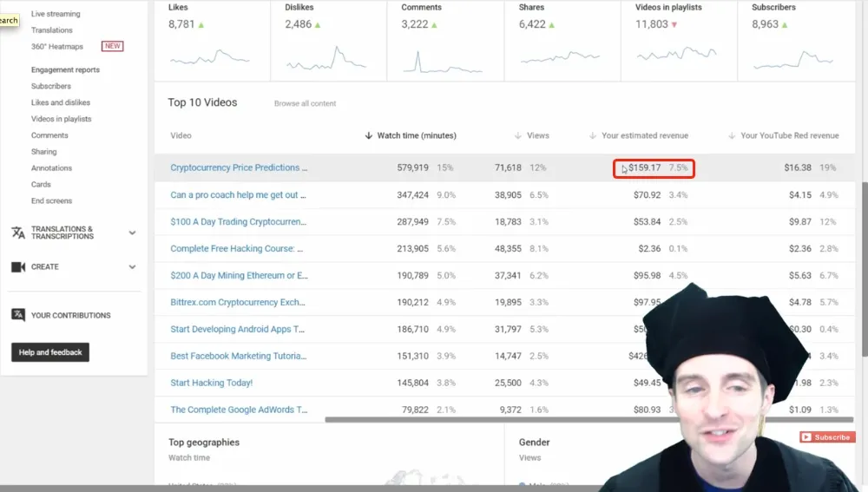Open The Complete Google AdWords video
Viewport: 868px width, 492px height.
[239, 410]
